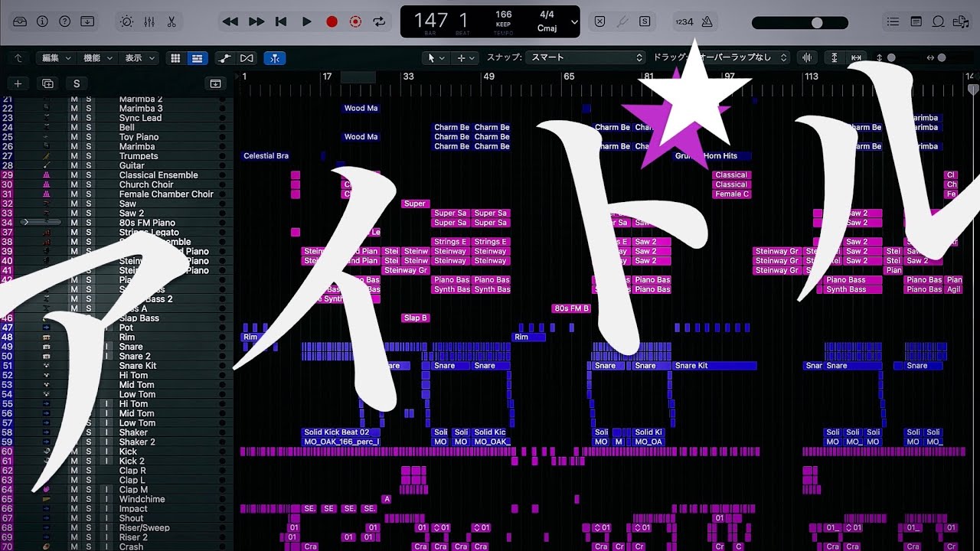The height and width of the screenshot is (551, 980).
Task: Solo the Trumpets track
Action: click(88, 156)
